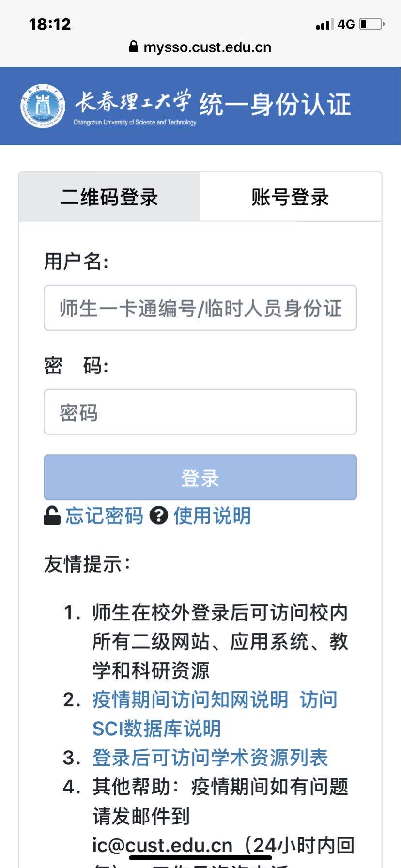Click the blue 登录 button
Image resolution: width=401 pixels, height=868 pixels.
coord(200,478)
